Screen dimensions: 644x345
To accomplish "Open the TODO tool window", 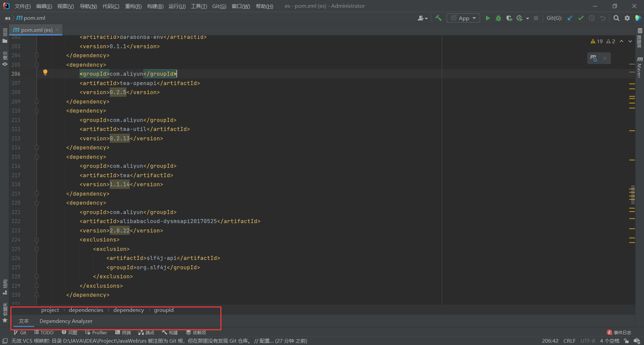I will tap(44, 332).
